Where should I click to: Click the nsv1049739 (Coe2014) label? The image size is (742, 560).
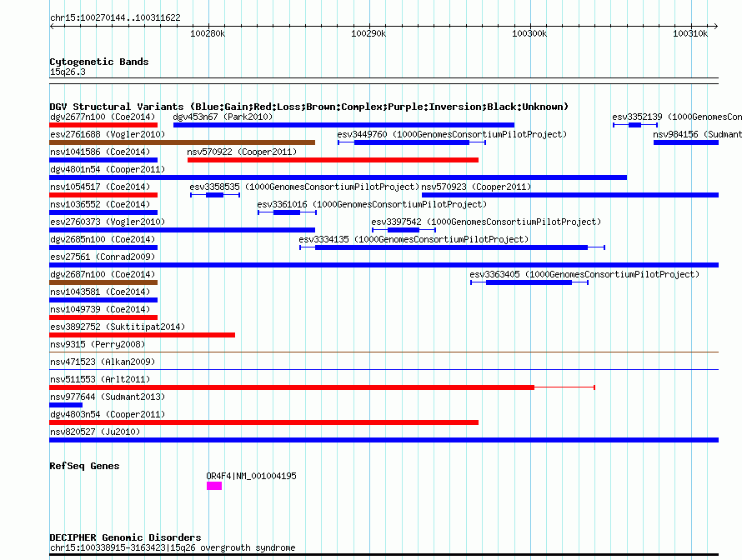pos(100,309)
